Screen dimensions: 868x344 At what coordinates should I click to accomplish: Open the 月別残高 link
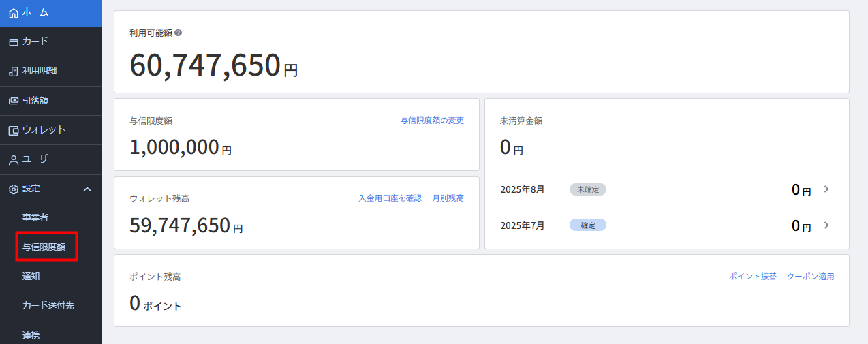448,198
